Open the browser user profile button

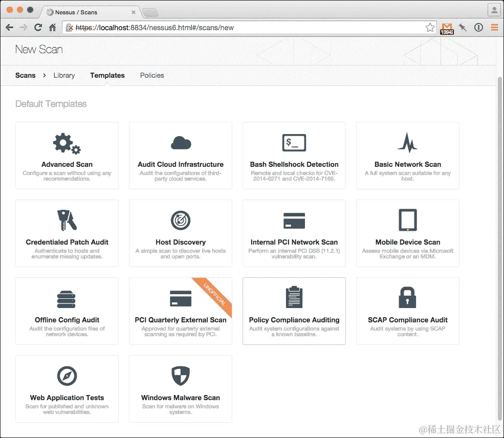494,10
